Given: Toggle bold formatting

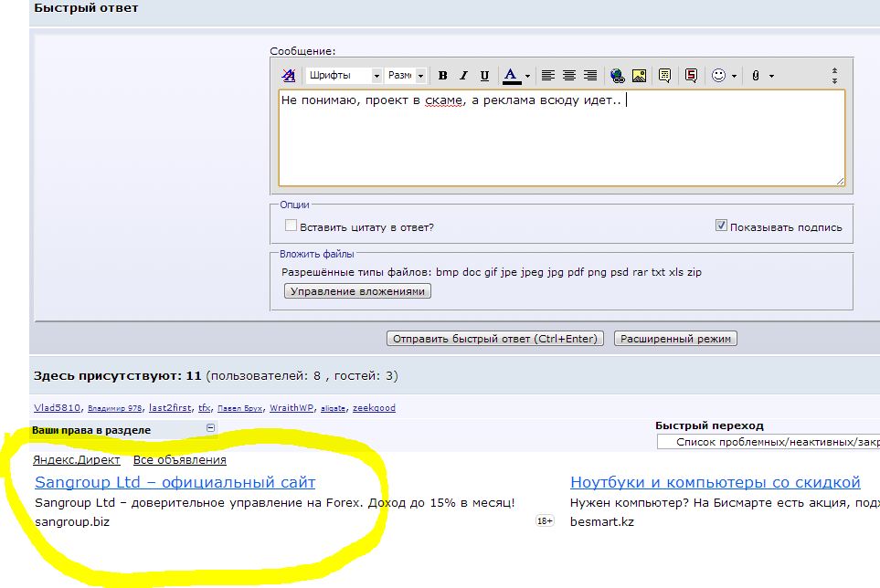Looking at the screenshot, I should coord(443,76).
